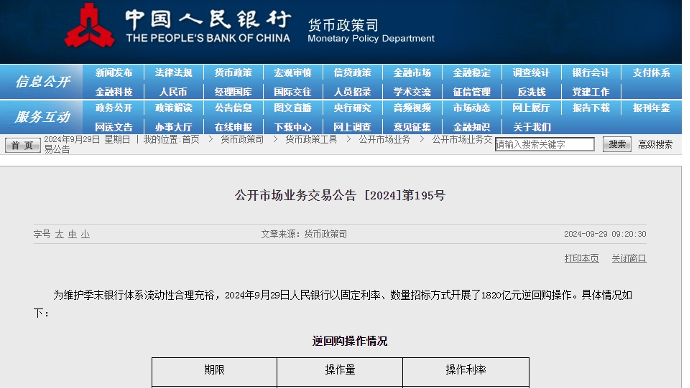Open 网送文告
690x388 pixels.
pyautogui.click(x=114, y=127)
